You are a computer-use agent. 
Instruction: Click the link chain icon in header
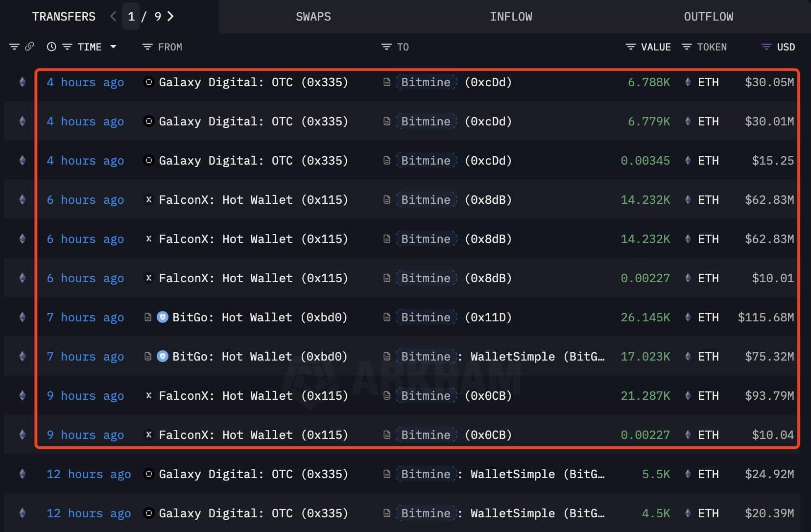[x=29, y=47]
